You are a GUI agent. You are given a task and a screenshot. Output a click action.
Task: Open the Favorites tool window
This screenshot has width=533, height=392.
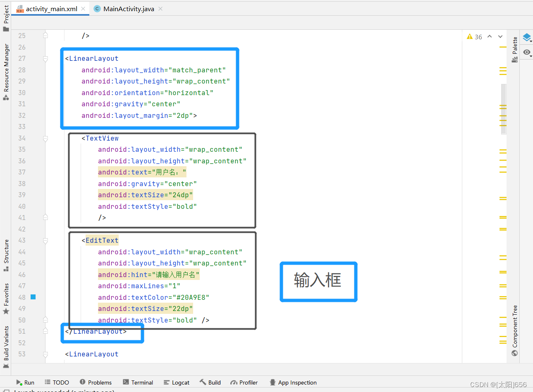tap(6, 299)
